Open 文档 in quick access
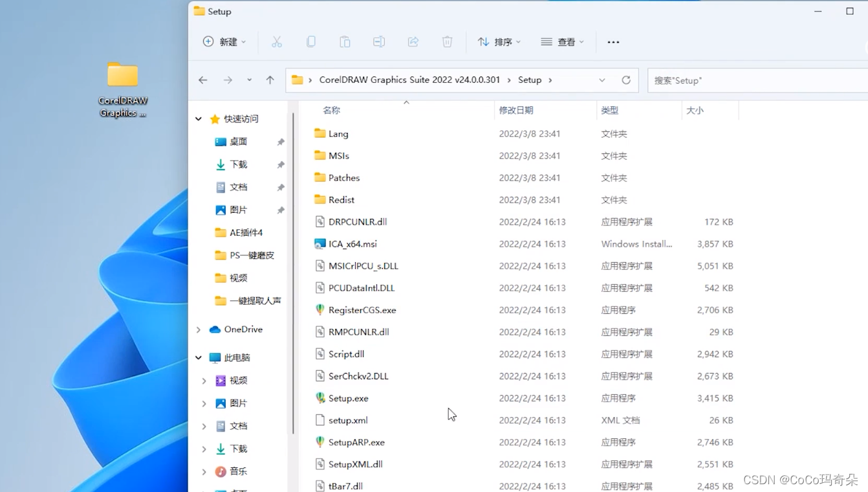 239,187
